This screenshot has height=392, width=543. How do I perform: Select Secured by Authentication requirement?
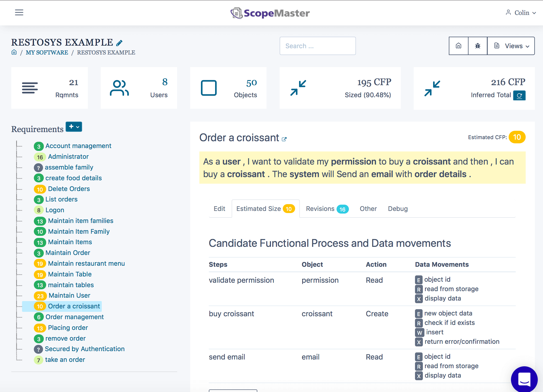pyautogui.click(x=85, y=349)
